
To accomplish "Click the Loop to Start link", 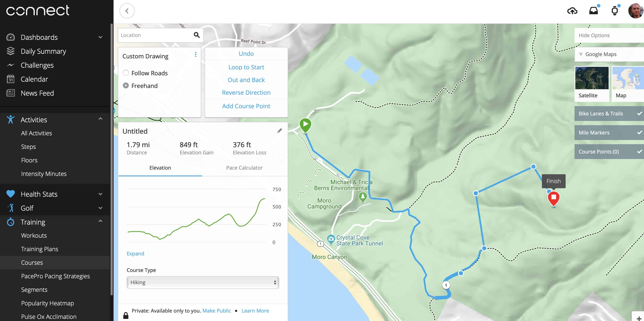I will 246,67.
